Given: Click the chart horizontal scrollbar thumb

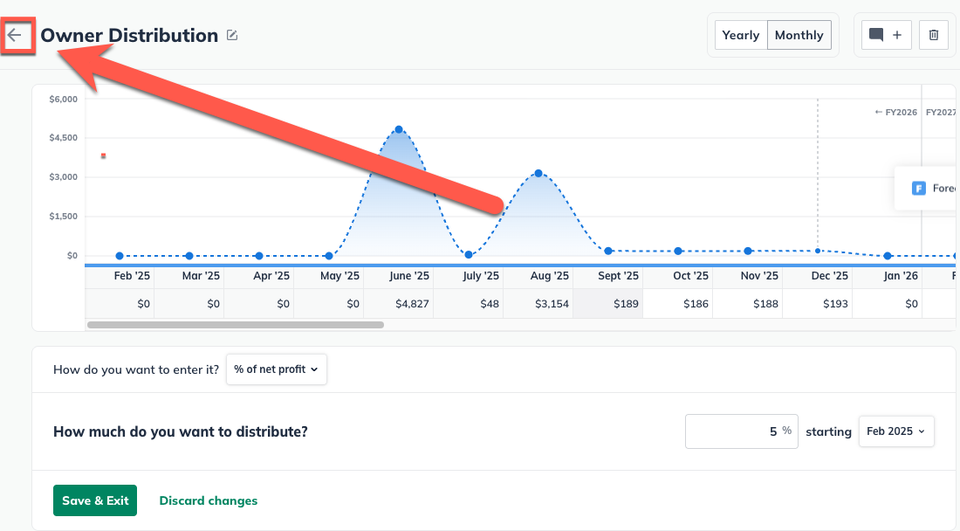Looking at the screenshot, I should (236, 325).
